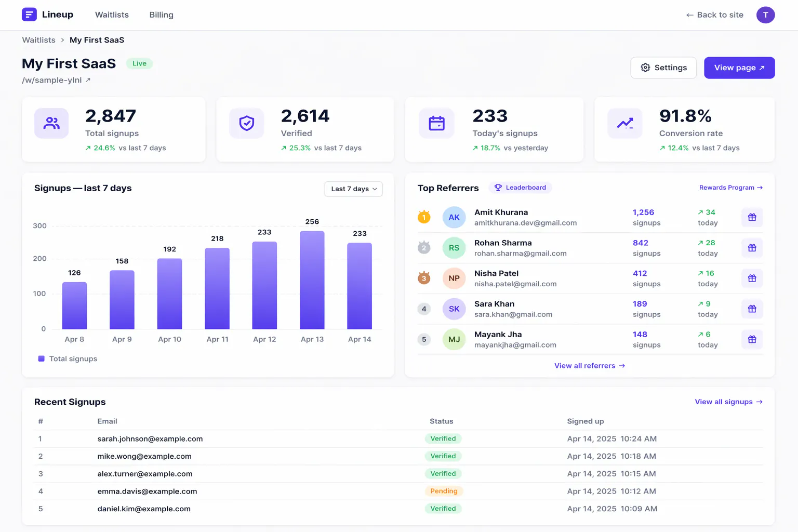Click the Status column header
The width and height of the screenshot is (798, 532).
(x=442, y=421)
